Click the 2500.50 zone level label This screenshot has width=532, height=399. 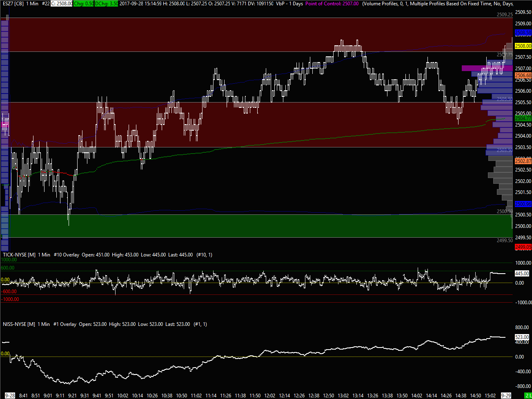coord(505,212)
